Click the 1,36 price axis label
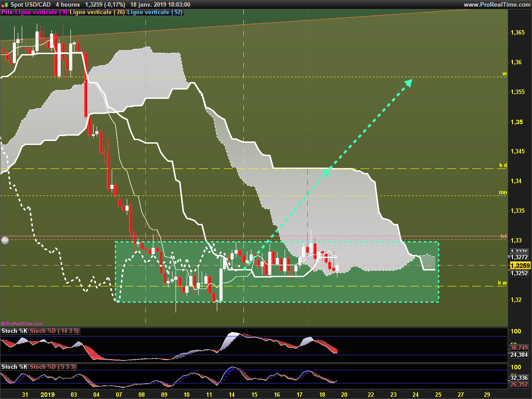 tap(516, 62)
